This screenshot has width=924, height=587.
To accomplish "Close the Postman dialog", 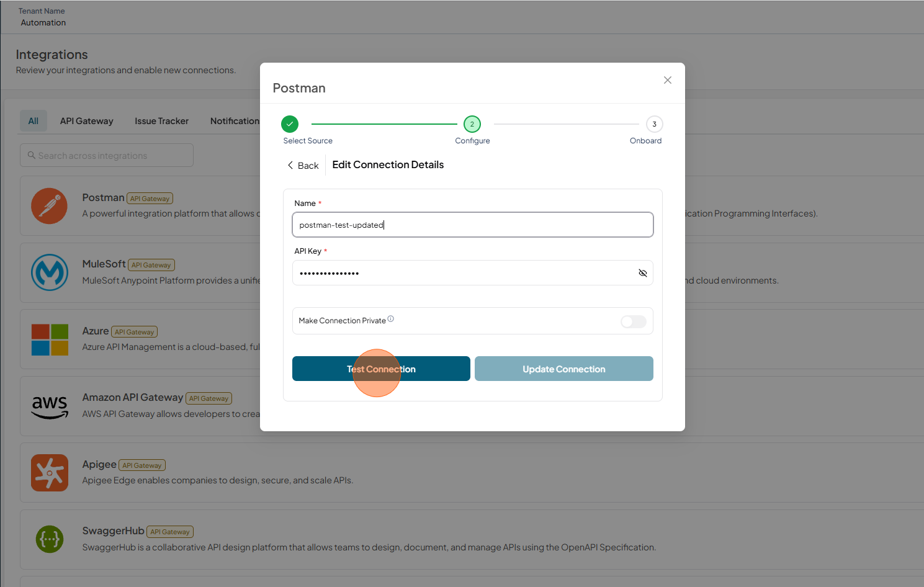I will point(668,80).
